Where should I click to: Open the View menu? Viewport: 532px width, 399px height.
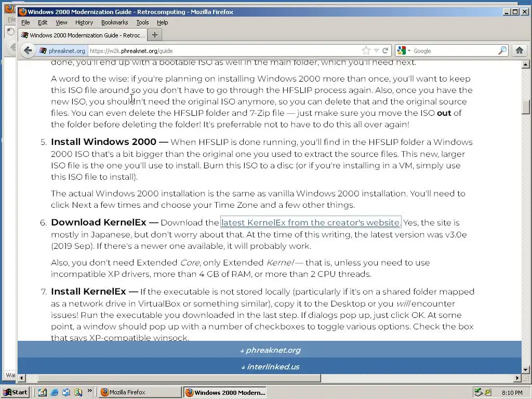click(x=61, y=22)
